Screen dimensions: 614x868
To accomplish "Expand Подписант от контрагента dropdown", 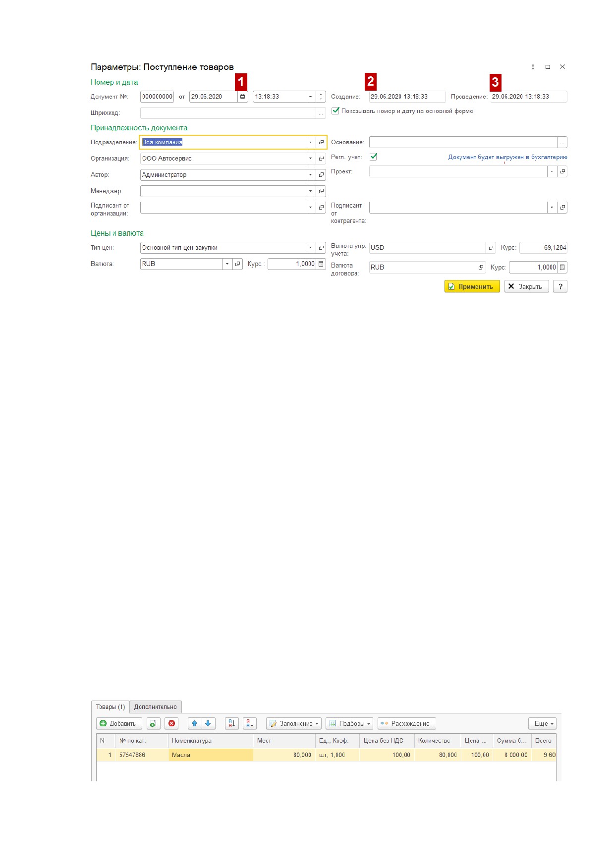I will coord(552,208).
